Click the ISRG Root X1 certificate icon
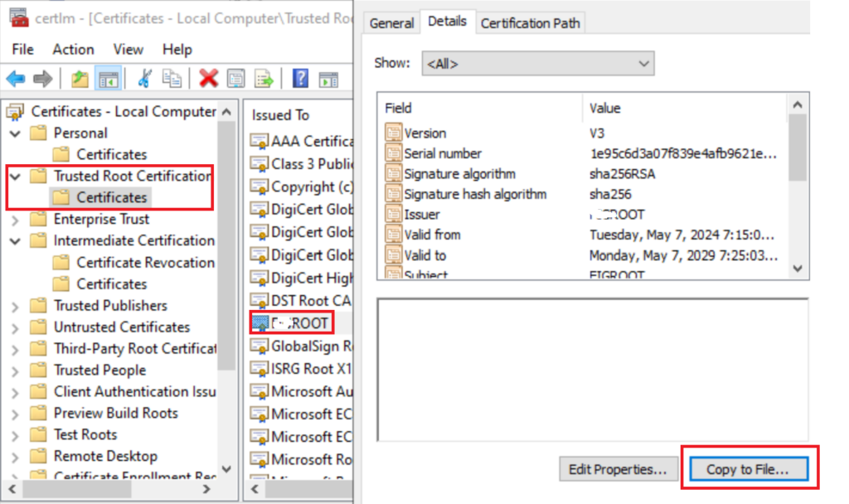 [260, 369]
